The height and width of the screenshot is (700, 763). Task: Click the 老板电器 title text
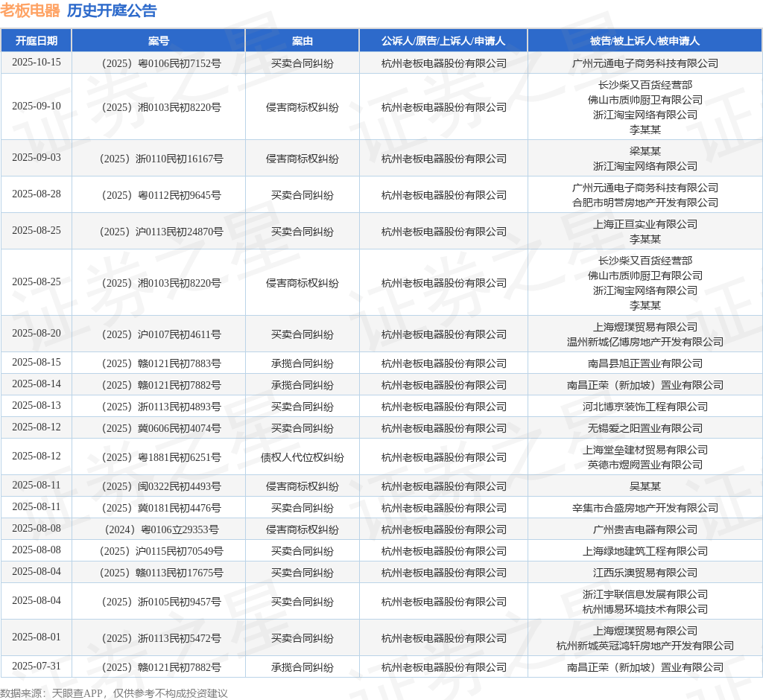point(30,10)
